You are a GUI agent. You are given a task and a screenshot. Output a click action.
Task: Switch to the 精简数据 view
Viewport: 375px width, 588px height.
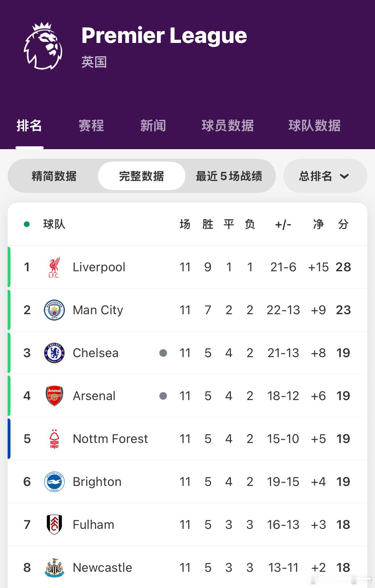54,176
